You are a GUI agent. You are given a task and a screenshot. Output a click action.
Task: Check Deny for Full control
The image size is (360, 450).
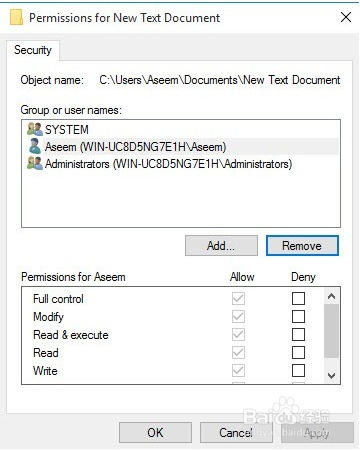(298, 299)
